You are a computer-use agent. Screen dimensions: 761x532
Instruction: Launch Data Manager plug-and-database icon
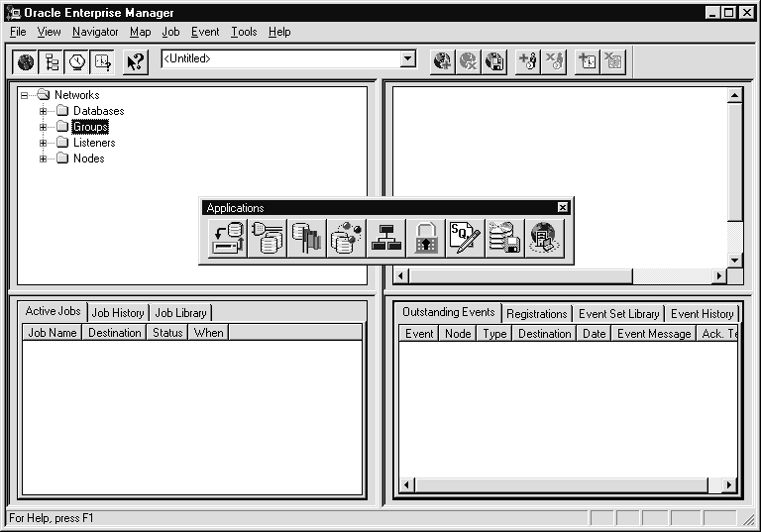268,238
